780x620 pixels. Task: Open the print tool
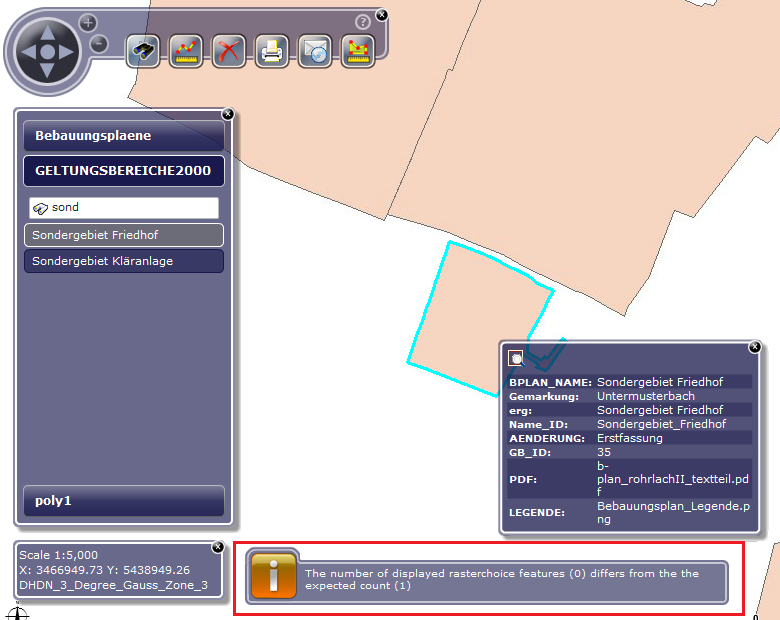(x=272, y=51)
